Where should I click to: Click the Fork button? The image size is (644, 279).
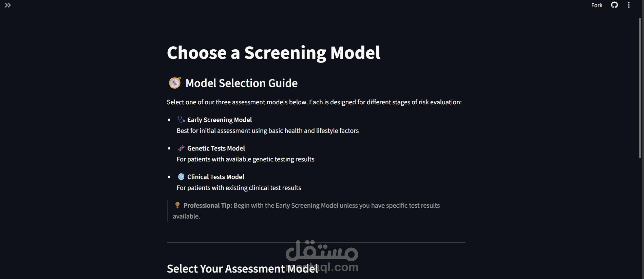597,5
